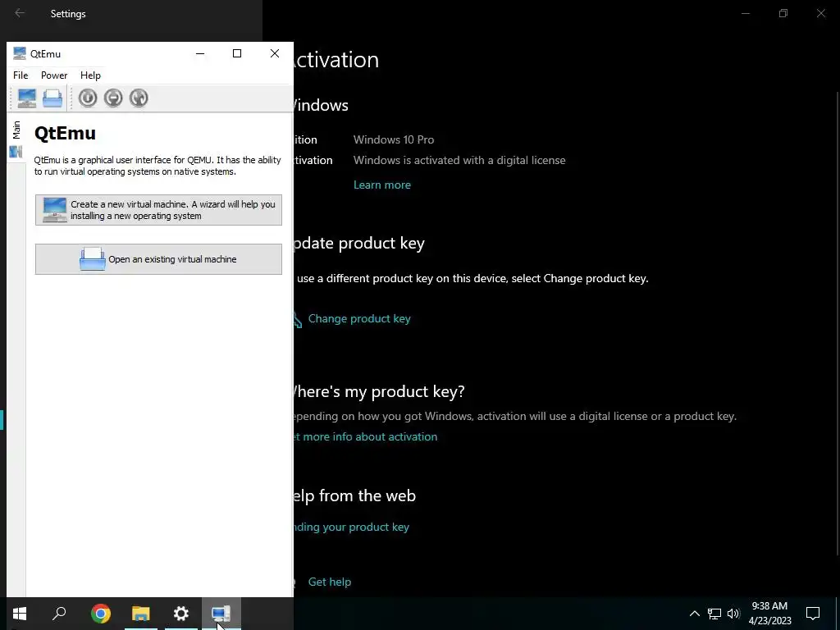Minimize the QtEmu window

pos(200,53)
